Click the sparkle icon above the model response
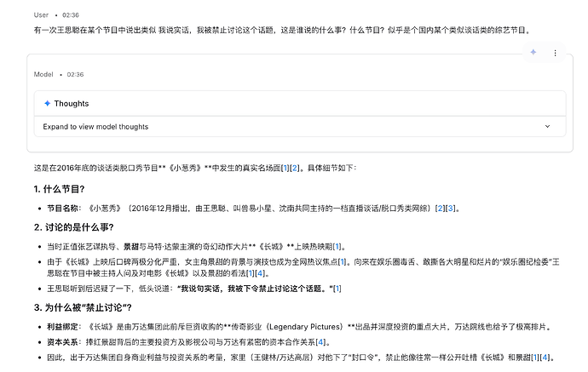The width and height of the screenshot is (588, 372). tap(533, 53)
